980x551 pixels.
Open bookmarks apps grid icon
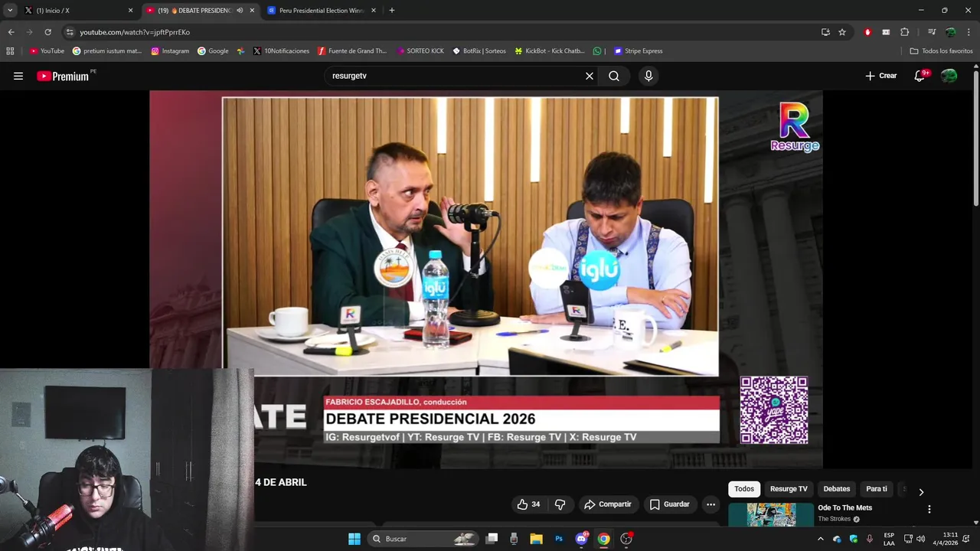(10, 51)
